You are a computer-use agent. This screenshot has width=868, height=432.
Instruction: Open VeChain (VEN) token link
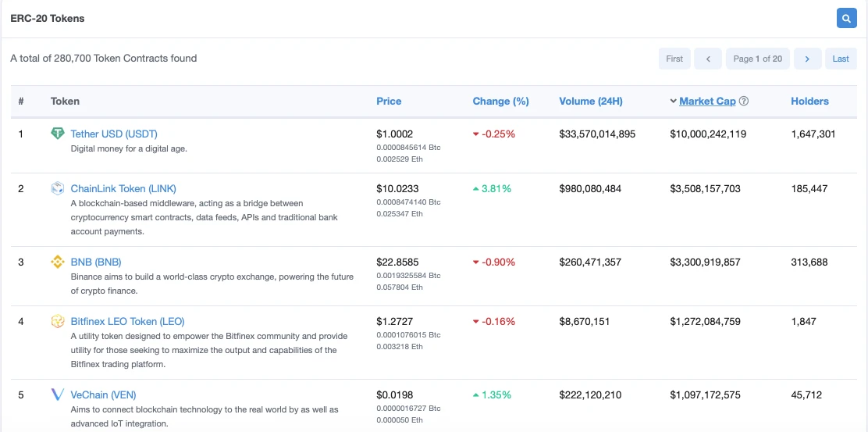click(104, 395)
